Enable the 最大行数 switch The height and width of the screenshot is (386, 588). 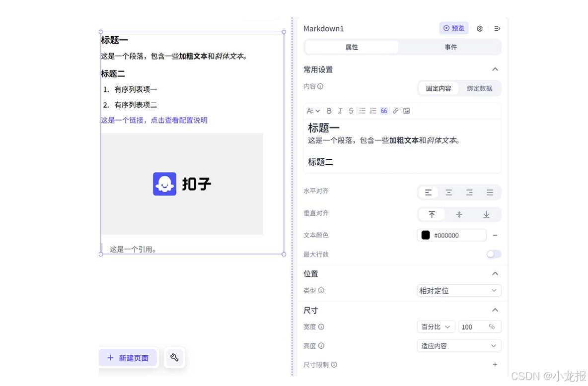pos(494,254)
